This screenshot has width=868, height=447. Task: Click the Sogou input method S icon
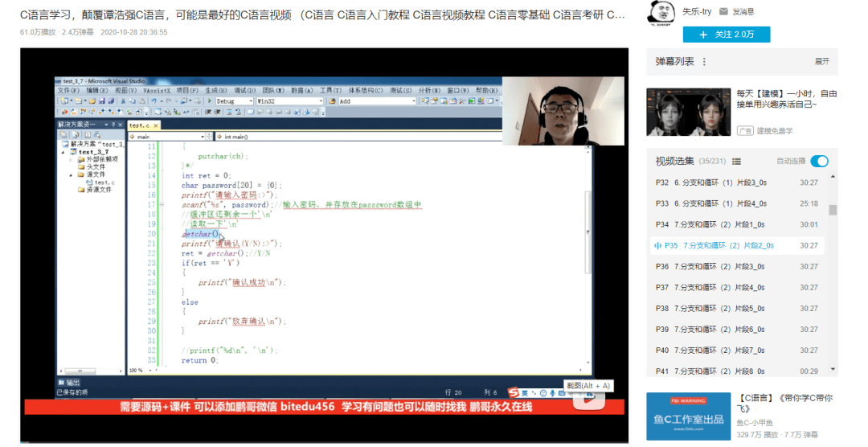[513, 392]
